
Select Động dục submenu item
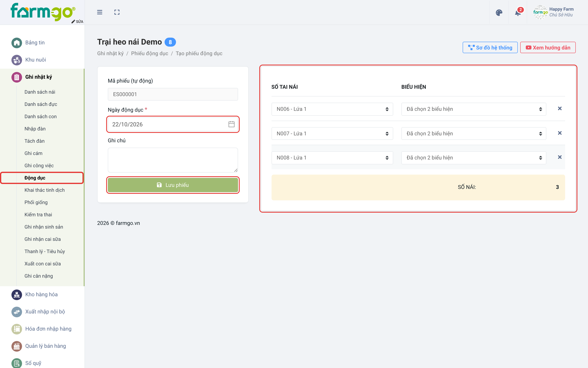point(35,178)
